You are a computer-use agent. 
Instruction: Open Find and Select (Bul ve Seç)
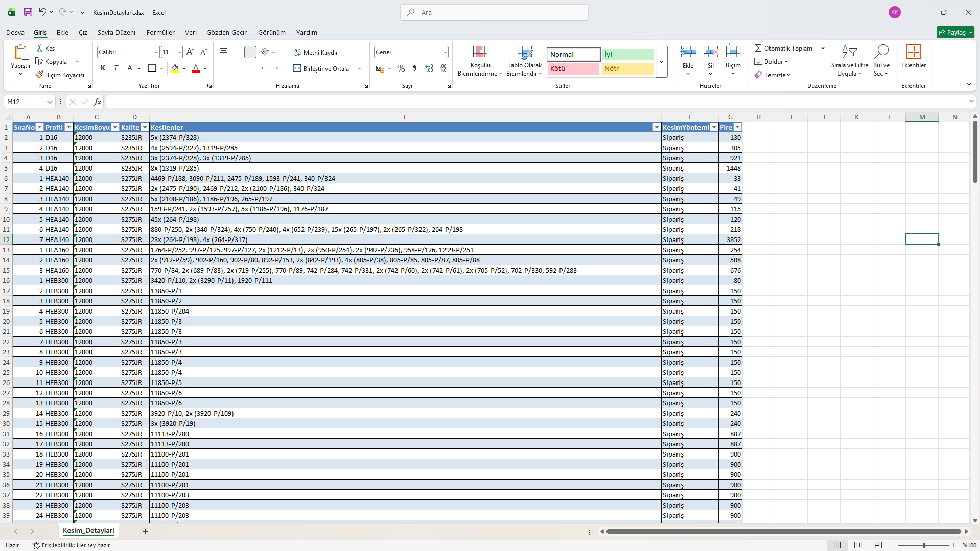(881, 61)
